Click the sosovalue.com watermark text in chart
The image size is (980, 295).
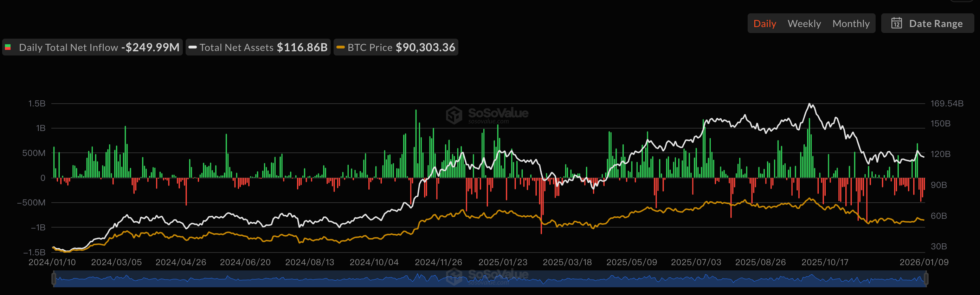(x=488, y=122)
